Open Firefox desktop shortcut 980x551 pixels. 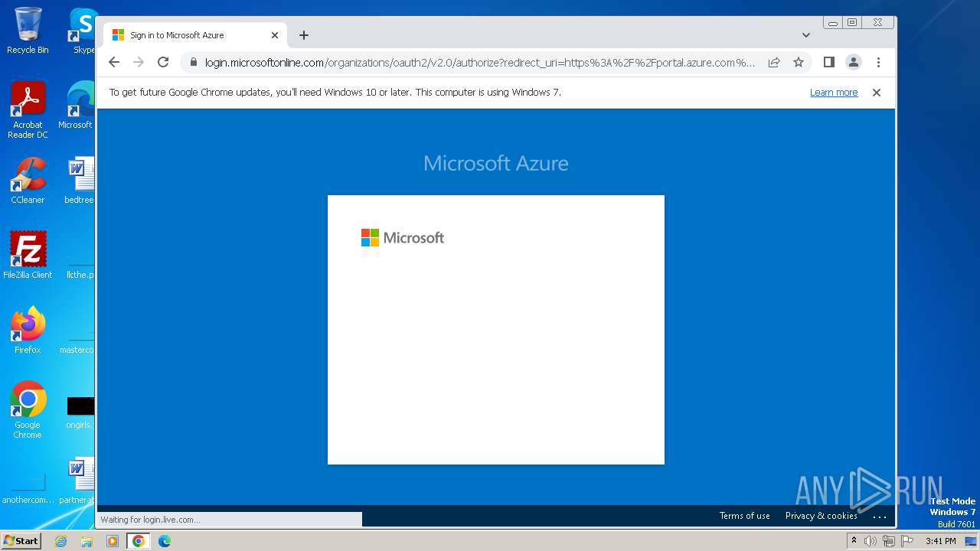click(28, 330)
